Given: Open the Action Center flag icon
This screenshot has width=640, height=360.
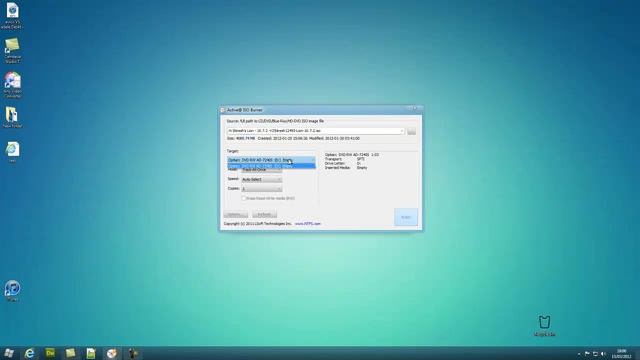Looking at the screenshot, I should (587, 354).
